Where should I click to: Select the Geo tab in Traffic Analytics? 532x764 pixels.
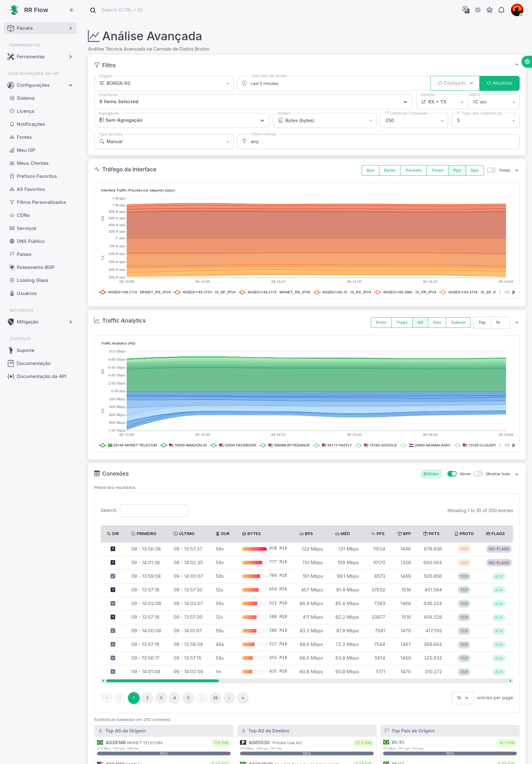[437, 323]
